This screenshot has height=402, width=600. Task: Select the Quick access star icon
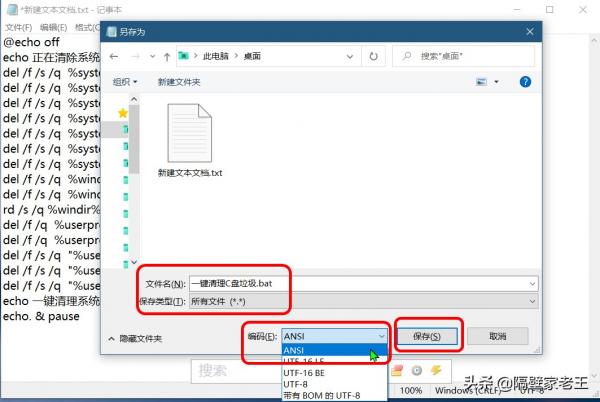pyautogui.click(x=123, y=113)
